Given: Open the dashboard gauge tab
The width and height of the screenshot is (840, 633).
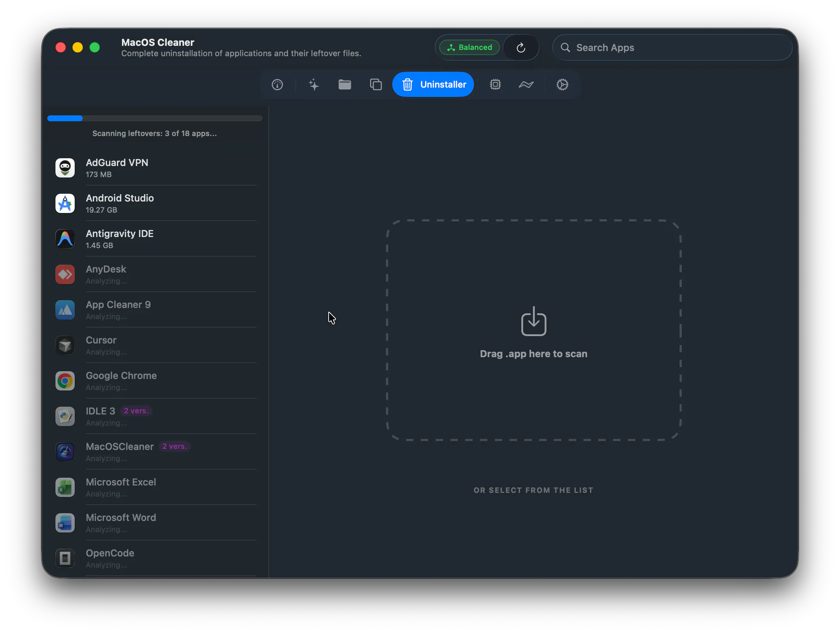Looking at the screenshot, I should (x=277, y=84).
